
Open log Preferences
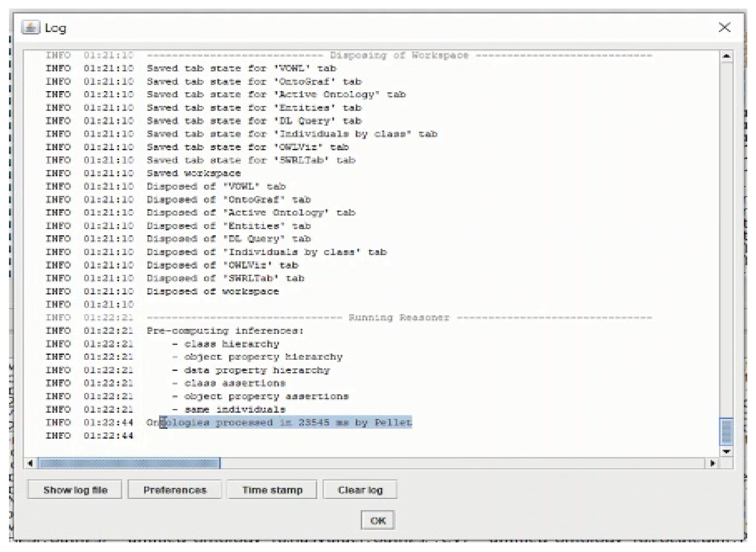point(175,490)
